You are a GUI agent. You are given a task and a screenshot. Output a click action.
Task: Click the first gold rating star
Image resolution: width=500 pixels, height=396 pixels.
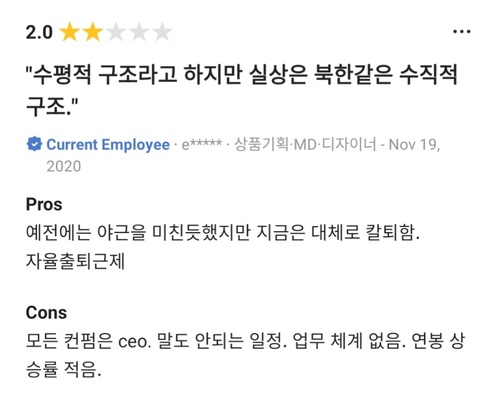(69, 32)
